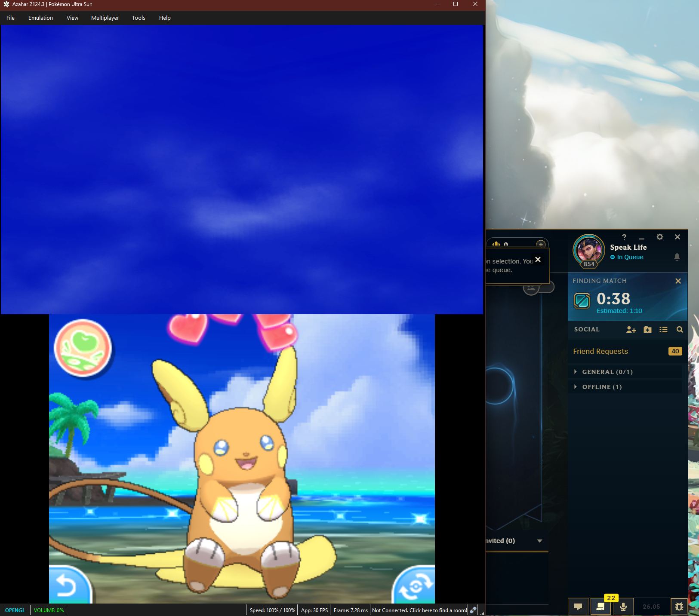Tap the blue switch Pokémon button
The width and height of the screenshot is (699, 616).
414,585
